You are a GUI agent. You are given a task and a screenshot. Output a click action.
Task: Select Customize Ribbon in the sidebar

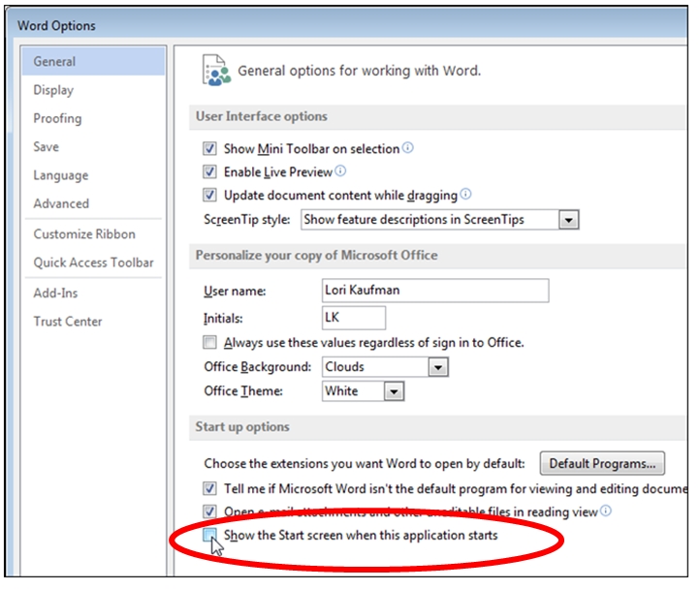pyautogui.click(x=84, y=233)
